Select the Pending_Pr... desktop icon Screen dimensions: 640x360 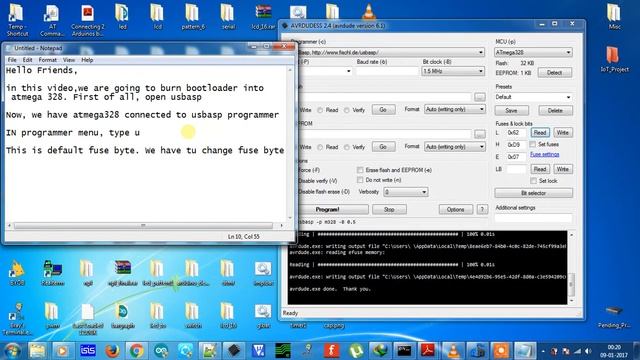tap(614, 316)
